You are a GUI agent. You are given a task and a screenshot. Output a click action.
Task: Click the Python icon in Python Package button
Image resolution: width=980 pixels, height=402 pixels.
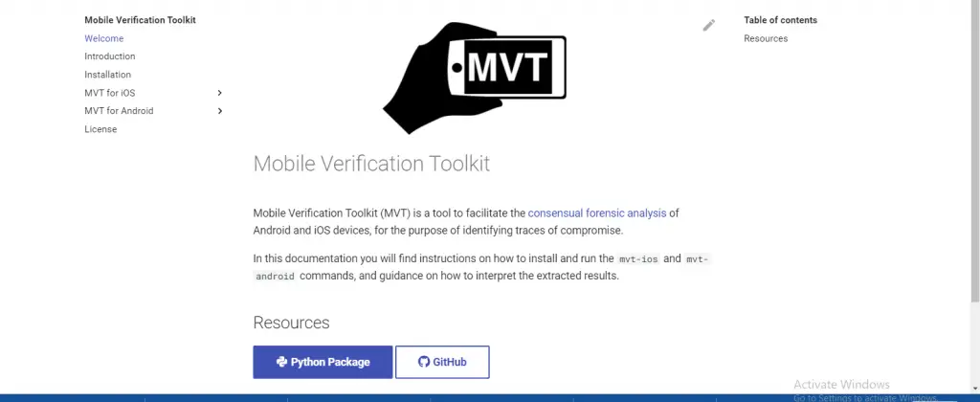281,362
